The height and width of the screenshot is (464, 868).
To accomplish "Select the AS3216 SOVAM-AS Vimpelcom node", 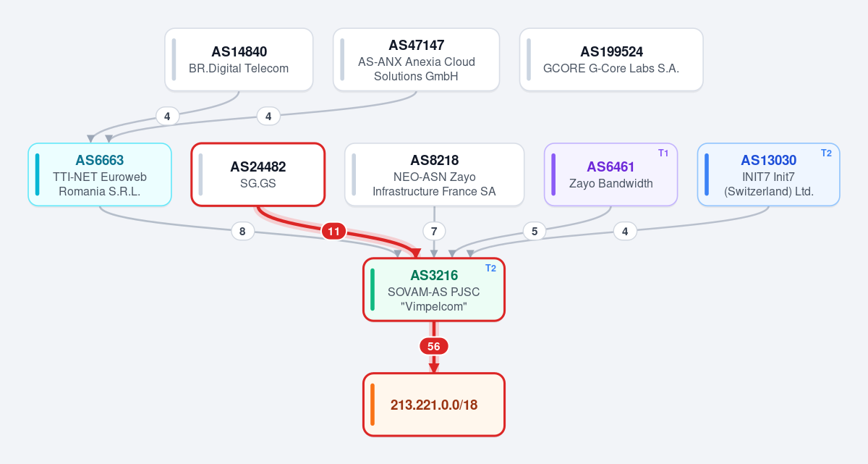I will 433,289.
